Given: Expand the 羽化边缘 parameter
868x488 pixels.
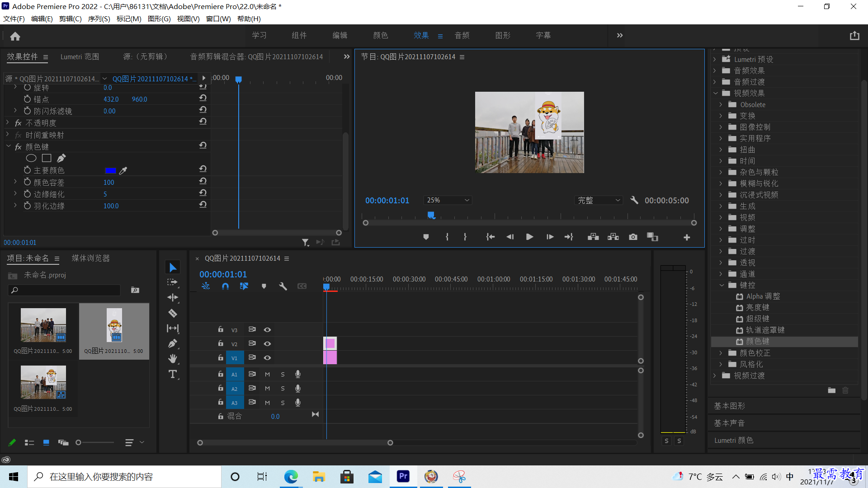Looking at the screenshot, I should tap(15, 205).
